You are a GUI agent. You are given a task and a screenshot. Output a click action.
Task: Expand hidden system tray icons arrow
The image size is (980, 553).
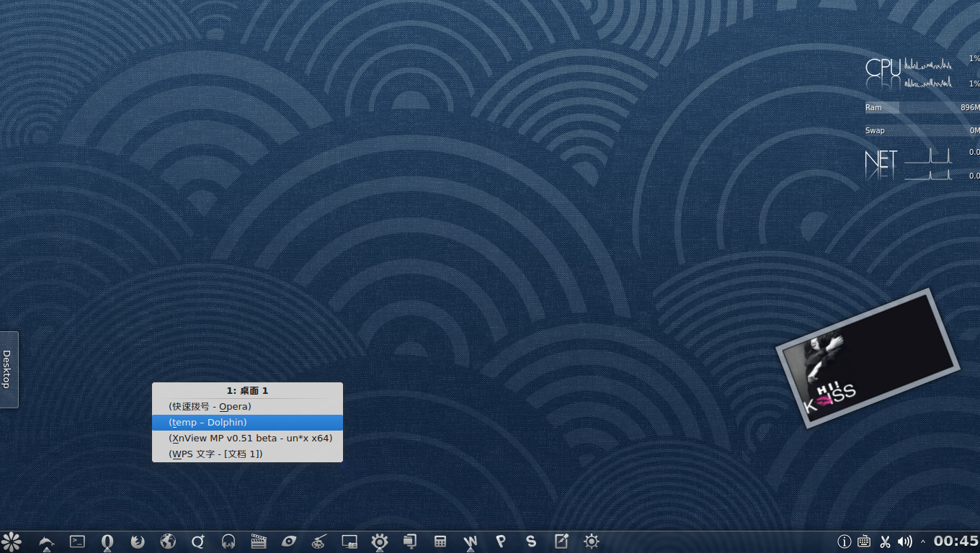pos(923,541)
